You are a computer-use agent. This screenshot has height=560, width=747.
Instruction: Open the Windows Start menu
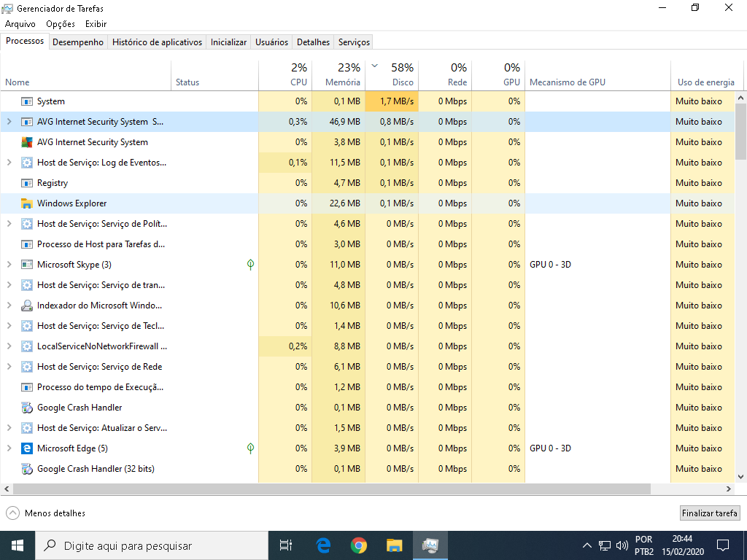[x=18, y=545]
